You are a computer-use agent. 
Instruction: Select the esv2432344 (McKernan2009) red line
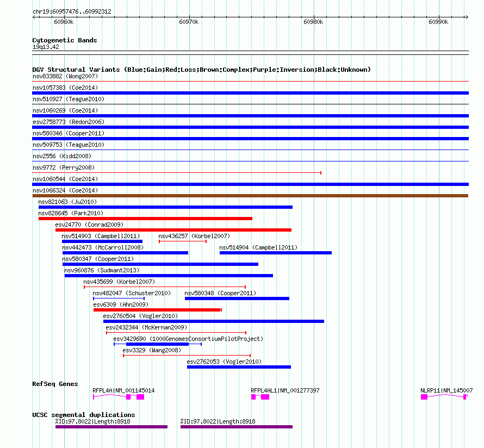click(x=176, y=333)
